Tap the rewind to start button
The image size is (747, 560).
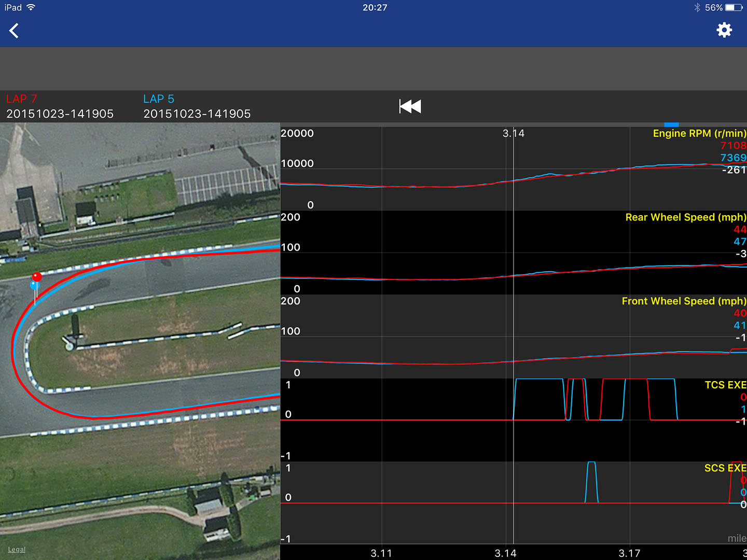click(x=410, y=106)
